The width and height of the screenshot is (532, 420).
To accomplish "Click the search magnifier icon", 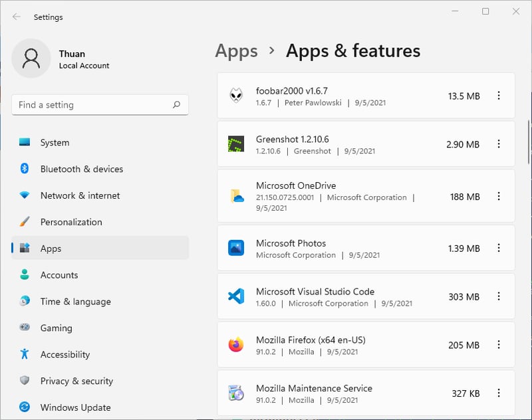I will coord(176,105).
